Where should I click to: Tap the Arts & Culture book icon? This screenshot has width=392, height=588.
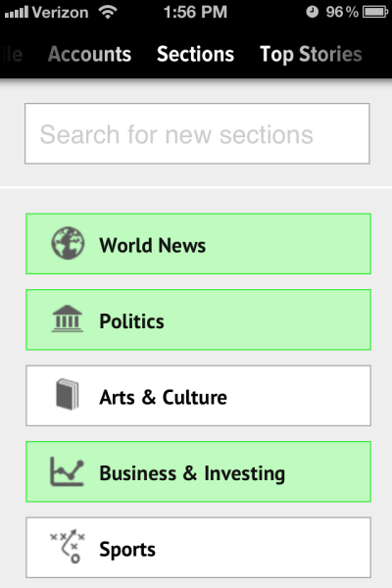(68, 395)
